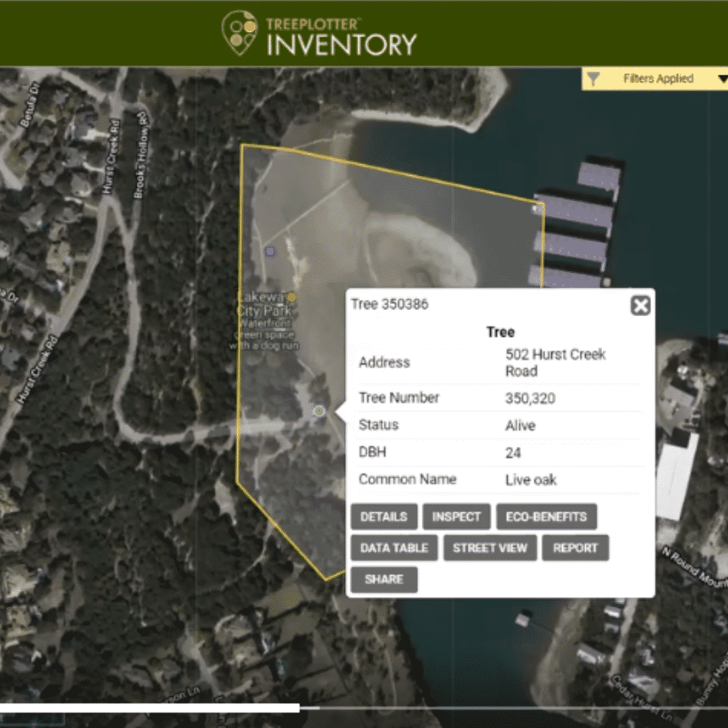728x728 pixels.
Task: Click the yellow Lakeway City Park marker
Action: tap(292, 297)
